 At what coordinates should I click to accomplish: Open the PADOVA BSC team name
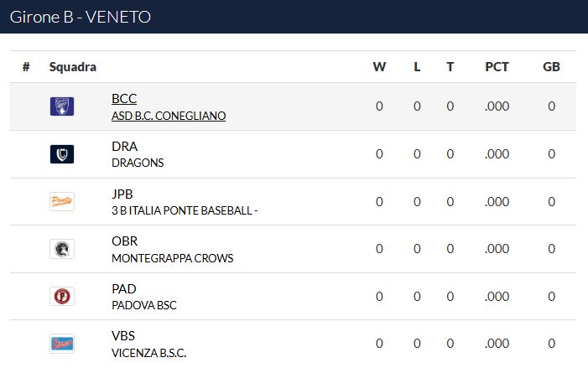pyautogui.click(x=144, y=305)
